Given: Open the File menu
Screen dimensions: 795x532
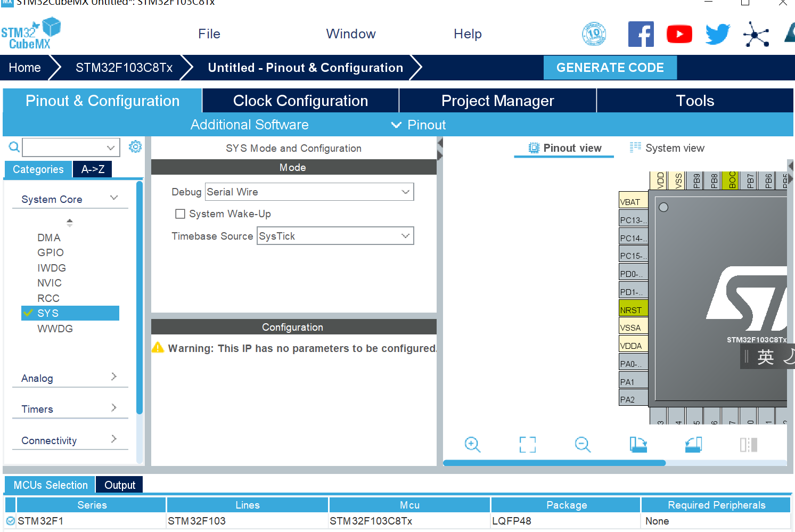Looking at the screenshot, I should [209, 34].
